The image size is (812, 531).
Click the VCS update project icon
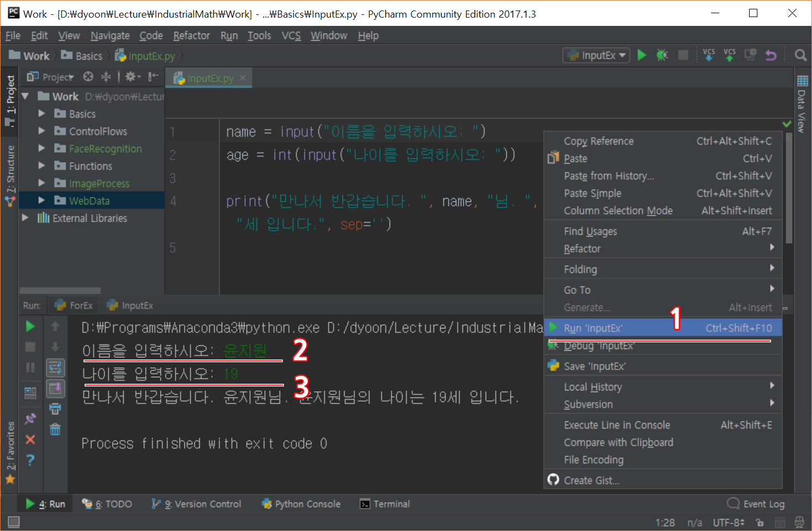pyautogui.click(x=709, y=55)
